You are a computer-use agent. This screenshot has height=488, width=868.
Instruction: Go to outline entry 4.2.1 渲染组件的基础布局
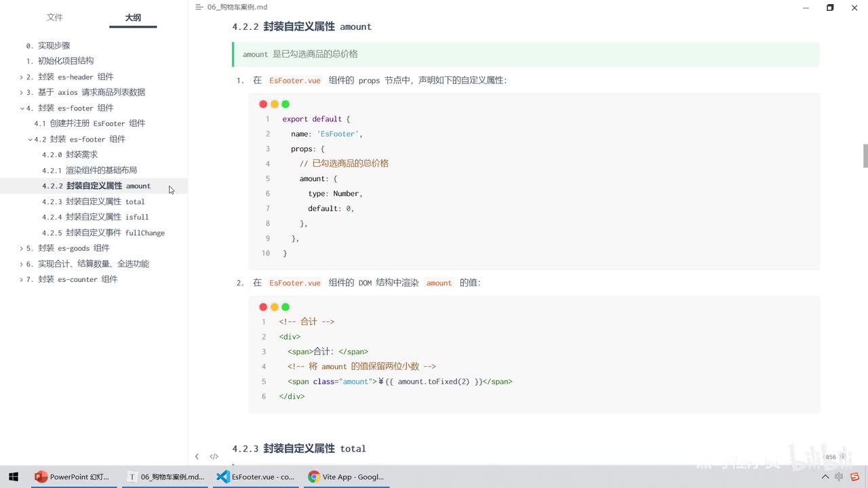(90, 170)
